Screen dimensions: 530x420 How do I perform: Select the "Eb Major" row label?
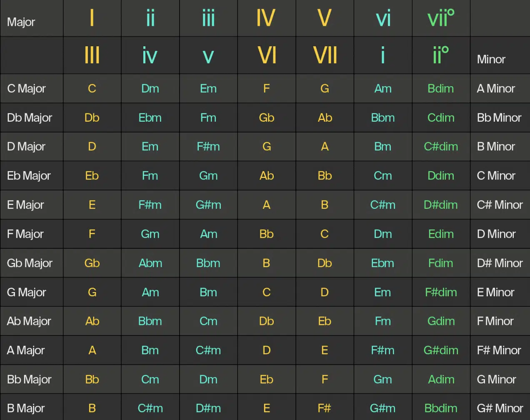pos(29,176)
